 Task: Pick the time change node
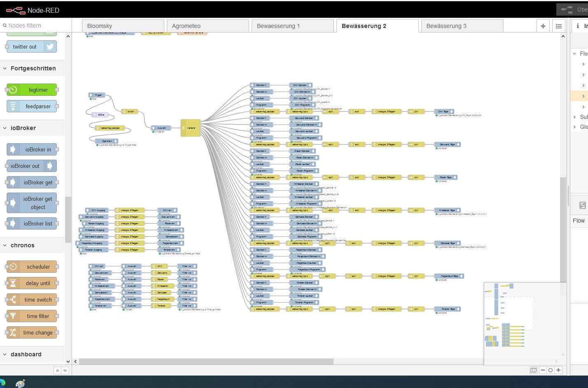(32, 332)
